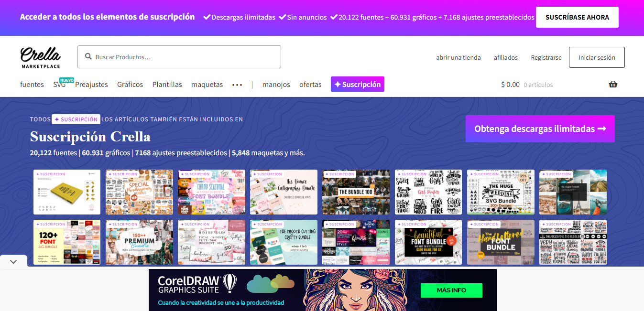
Task: Go to fuentes category
Action: [x=32, y=85]
